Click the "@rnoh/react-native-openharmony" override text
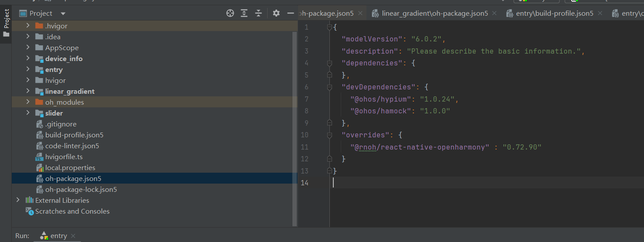This screenshot has width=644, height=242. pos(419,147)
